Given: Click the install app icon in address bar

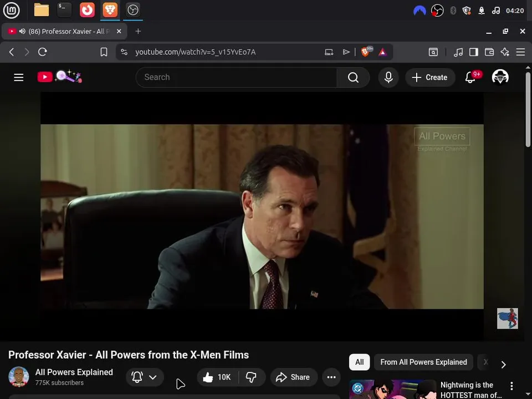Looking at the screenshot, I should [329, 52].
